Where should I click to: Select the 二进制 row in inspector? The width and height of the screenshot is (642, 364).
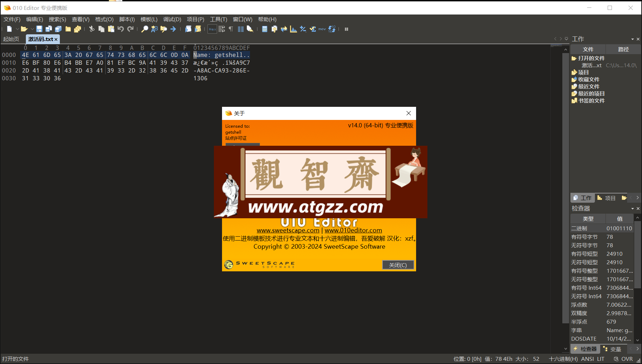click(602, 229)
